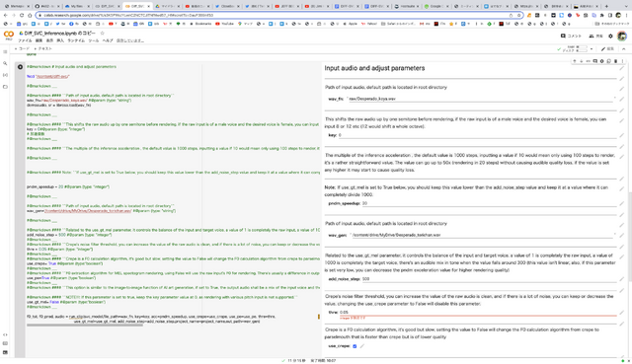Open the ファイル menu
Viewport: 632px width, 364px height.
tap(25, 40)
